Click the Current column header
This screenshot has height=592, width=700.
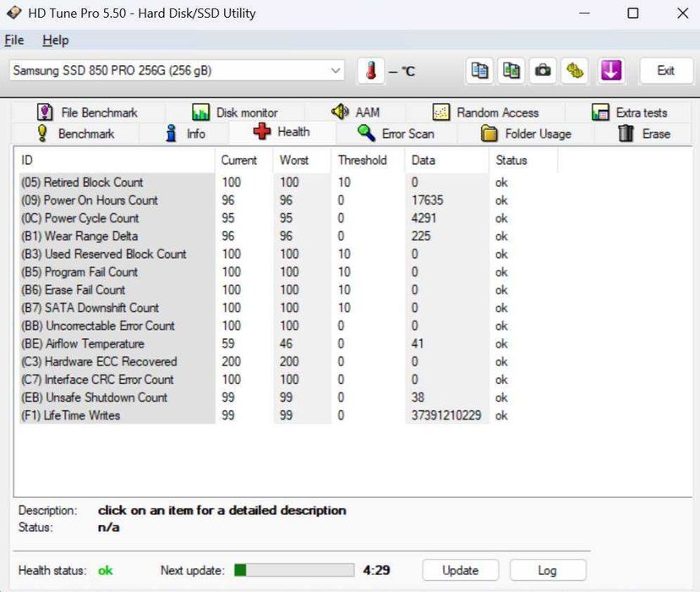[243, 161]
